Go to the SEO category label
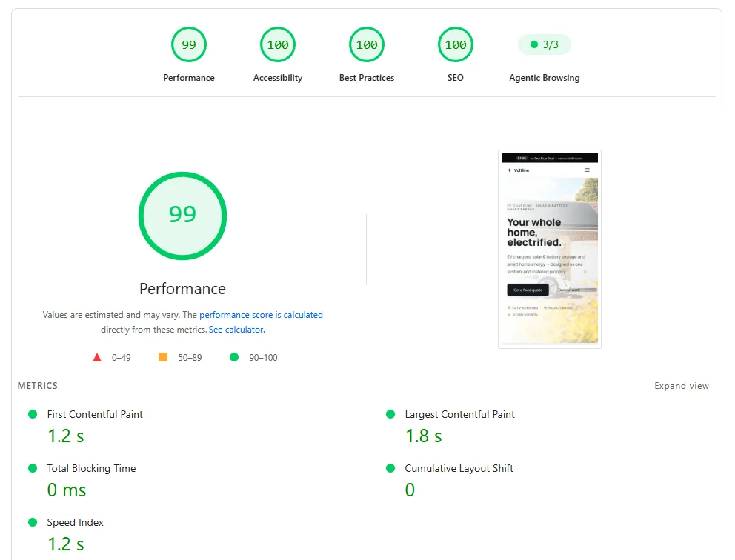 (x=456, y=78)
